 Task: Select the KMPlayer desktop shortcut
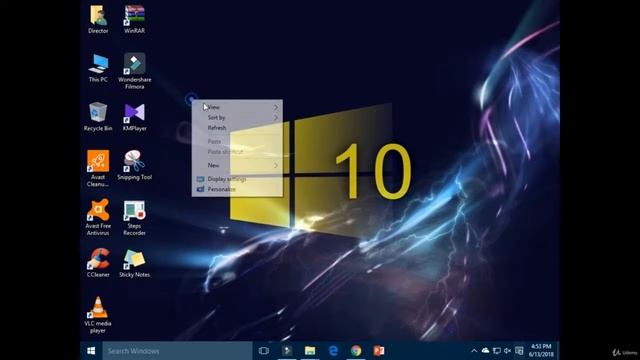pos(134,117)
